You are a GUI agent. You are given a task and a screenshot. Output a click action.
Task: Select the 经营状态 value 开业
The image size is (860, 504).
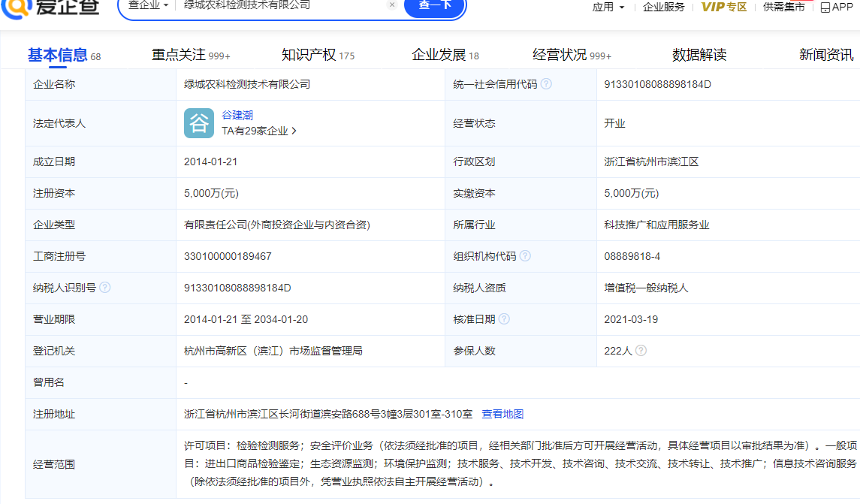pyautogui.click(x=614, y=123)
